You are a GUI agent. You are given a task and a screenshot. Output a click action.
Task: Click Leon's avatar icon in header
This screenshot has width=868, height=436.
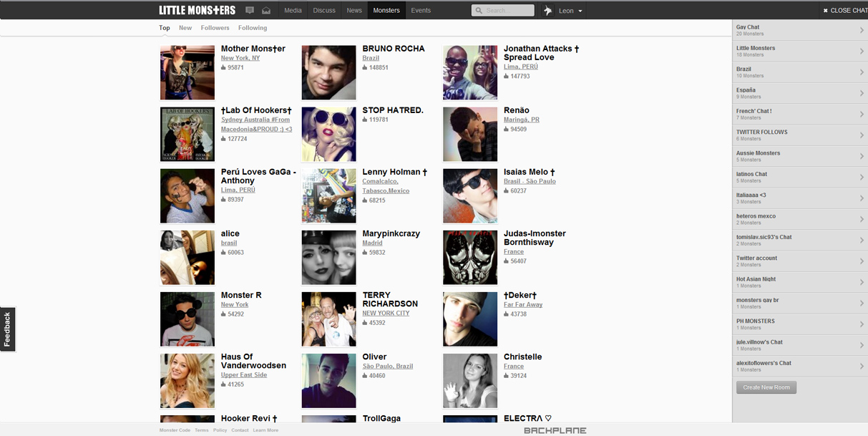[x=548, y=10]
